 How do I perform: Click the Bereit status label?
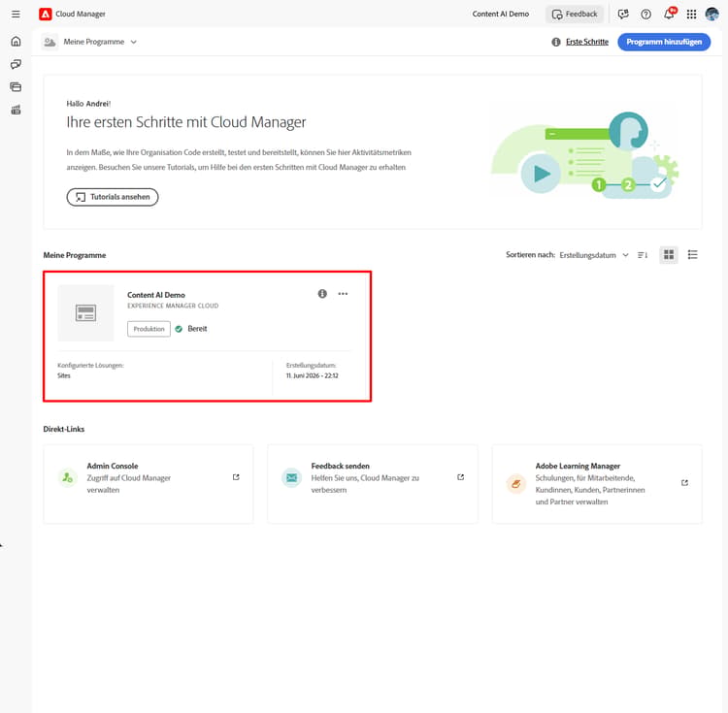pos(197,329)
